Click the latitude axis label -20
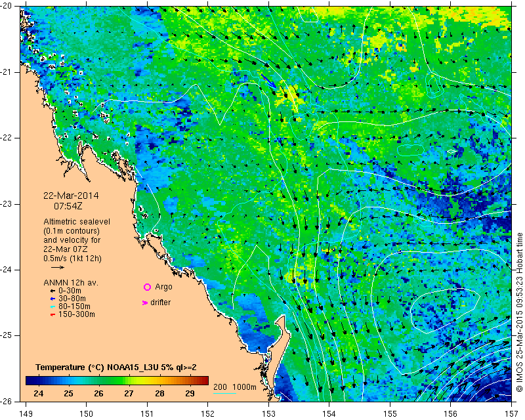 click(x=6, y=7)
